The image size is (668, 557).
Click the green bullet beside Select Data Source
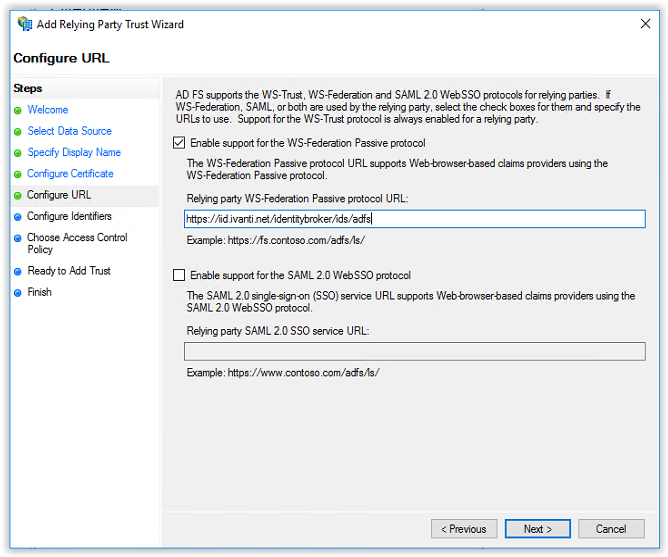[17, 132]
